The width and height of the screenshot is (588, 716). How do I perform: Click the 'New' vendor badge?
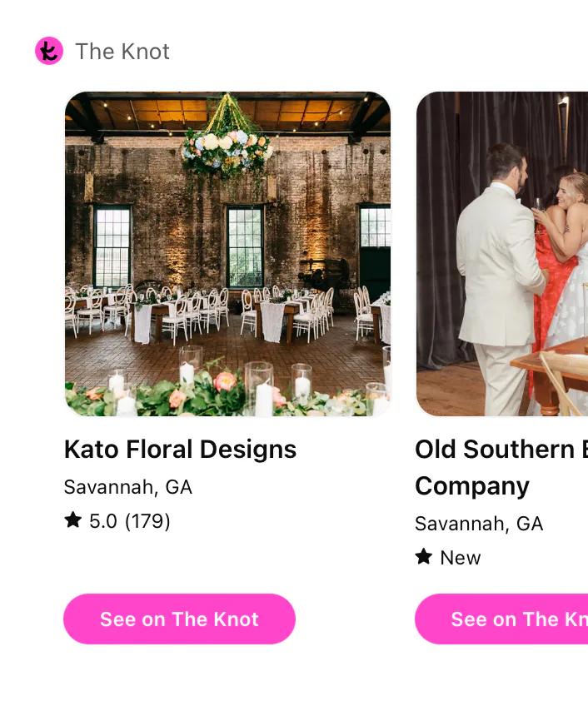coord(460,557)
